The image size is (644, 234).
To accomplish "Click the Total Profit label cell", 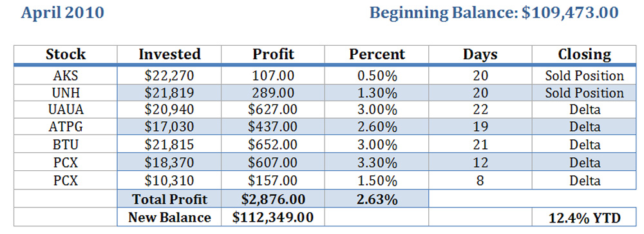I will pos(169,199).
